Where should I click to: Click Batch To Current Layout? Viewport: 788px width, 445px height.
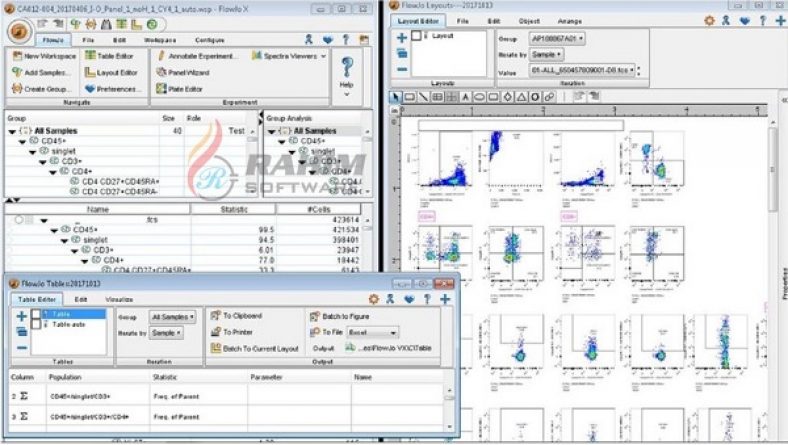tap(255, 348)
